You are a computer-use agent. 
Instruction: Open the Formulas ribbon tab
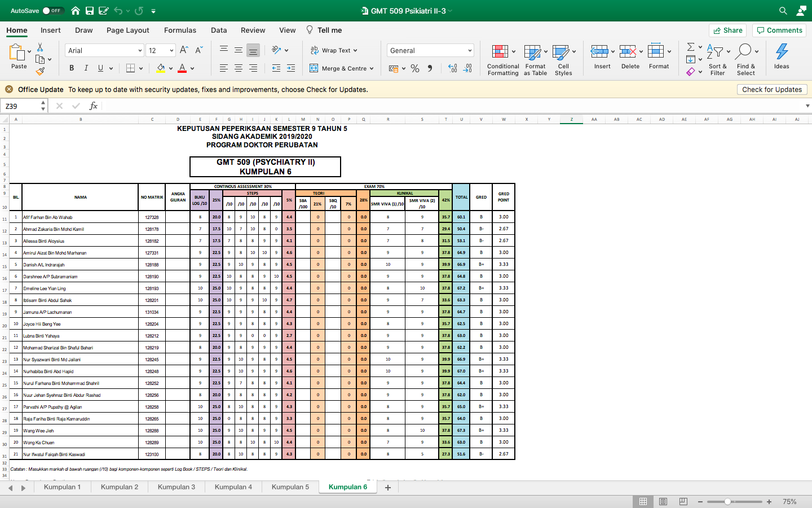tap(180, 30)
